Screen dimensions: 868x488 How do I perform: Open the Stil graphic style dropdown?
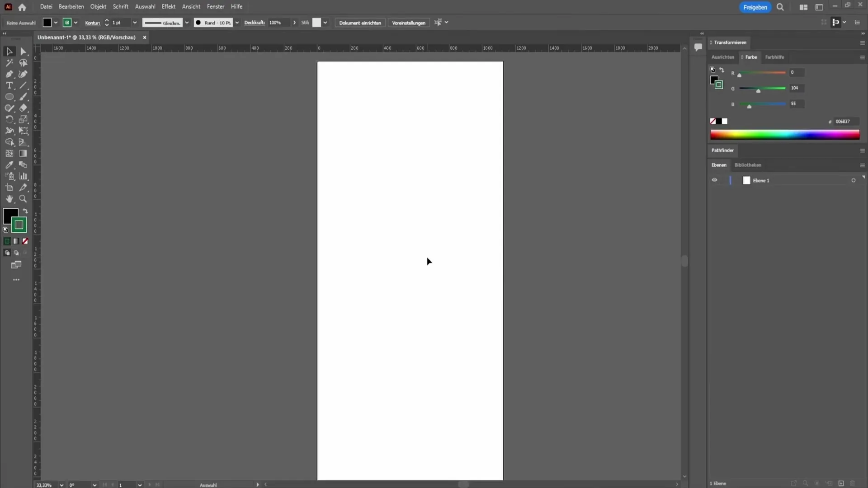point(325,23)
